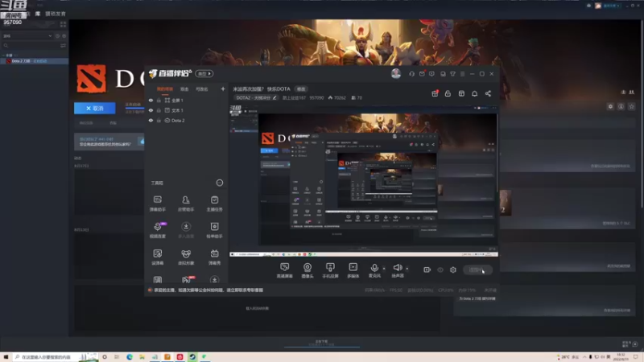The image size is (644, 362).
Task: Expand microphone volume options arrow
Action: [384, 269]
